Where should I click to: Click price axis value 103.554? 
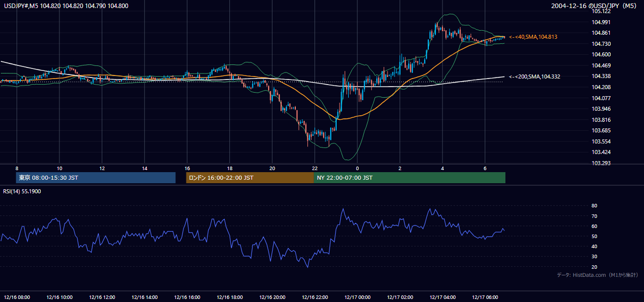pos(601,141)
